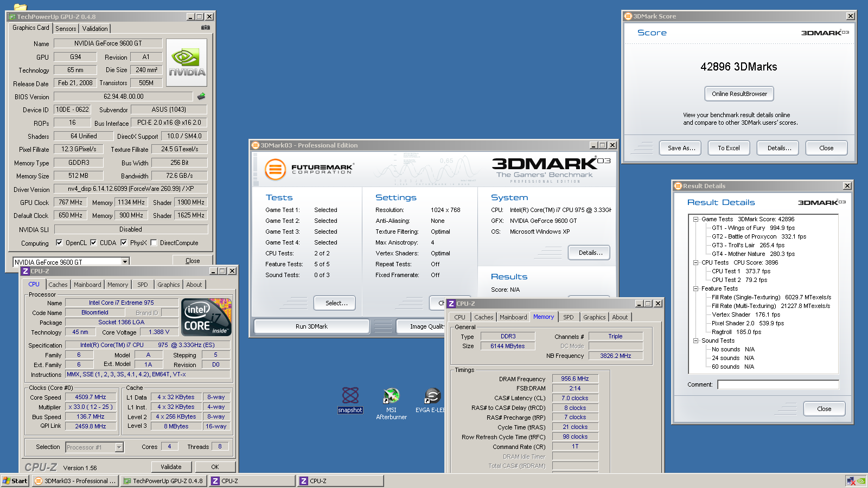This screenshot has width=868, height=488.
Task: Select GT4 - Mother Nature result row
Action: coord(753,254)
